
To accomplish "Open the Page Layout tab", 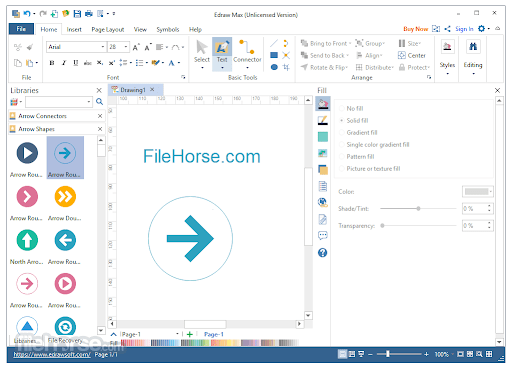I will (x=108, y=29).
